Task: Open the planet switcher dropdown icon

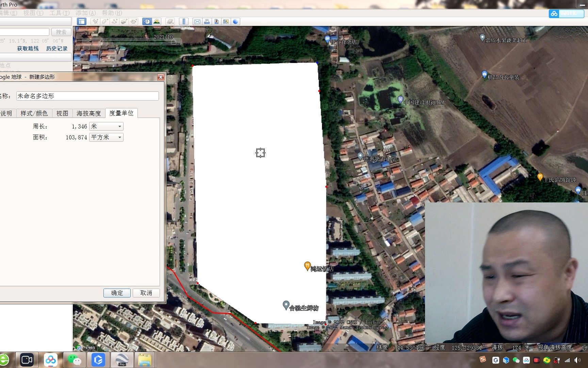Action: [x=170, y=21]
